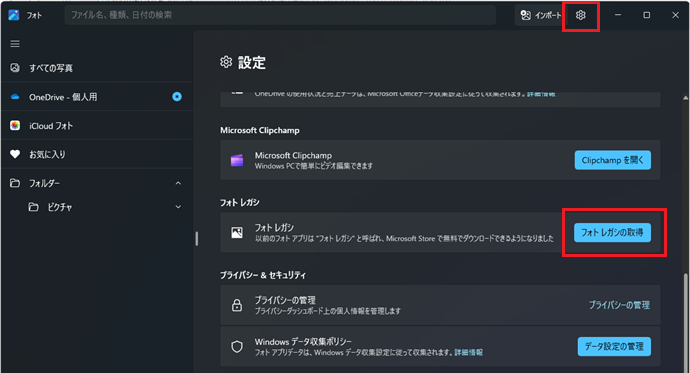Open 詳細情報 link in Windows data policy row
The width and height of the screenshot is (690, 373).
coord(468,352)
